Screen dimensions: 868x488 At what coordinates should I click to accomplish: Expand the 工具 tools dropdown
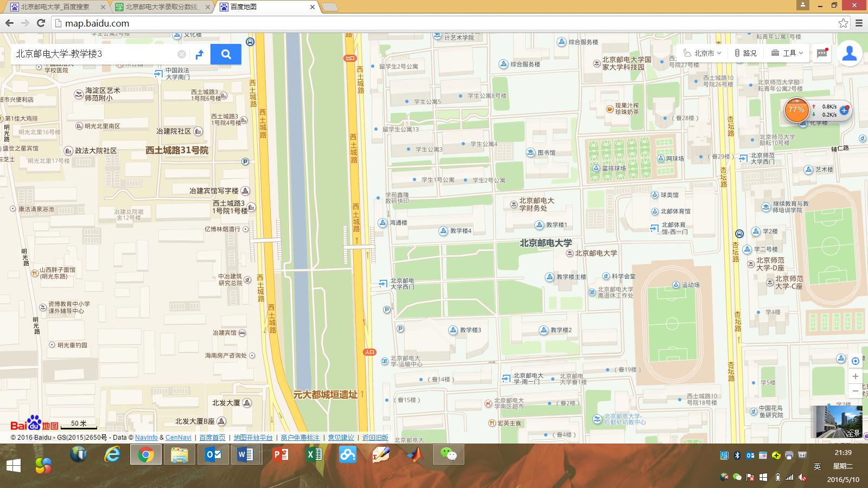point(787,53)
